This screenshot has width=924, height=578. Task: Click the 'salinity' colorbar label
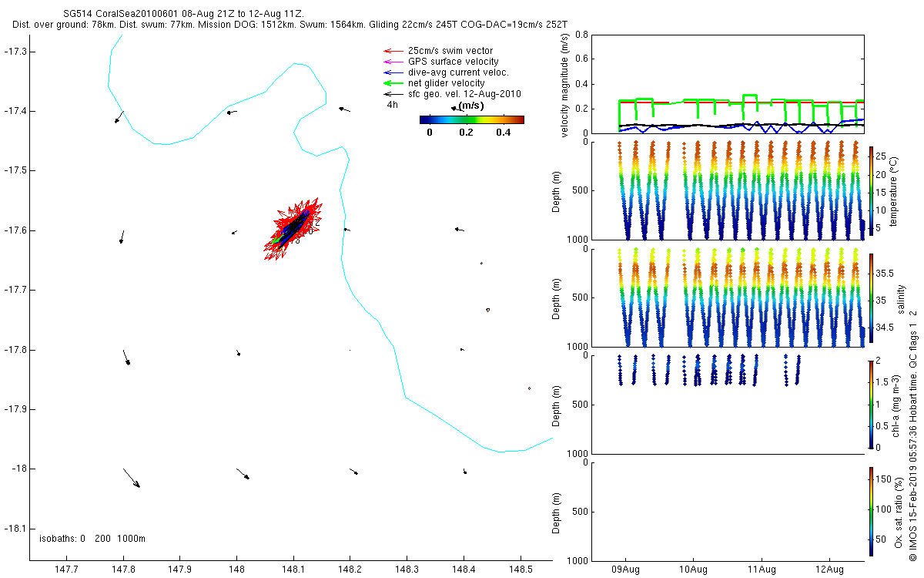[x=901, y=297]
